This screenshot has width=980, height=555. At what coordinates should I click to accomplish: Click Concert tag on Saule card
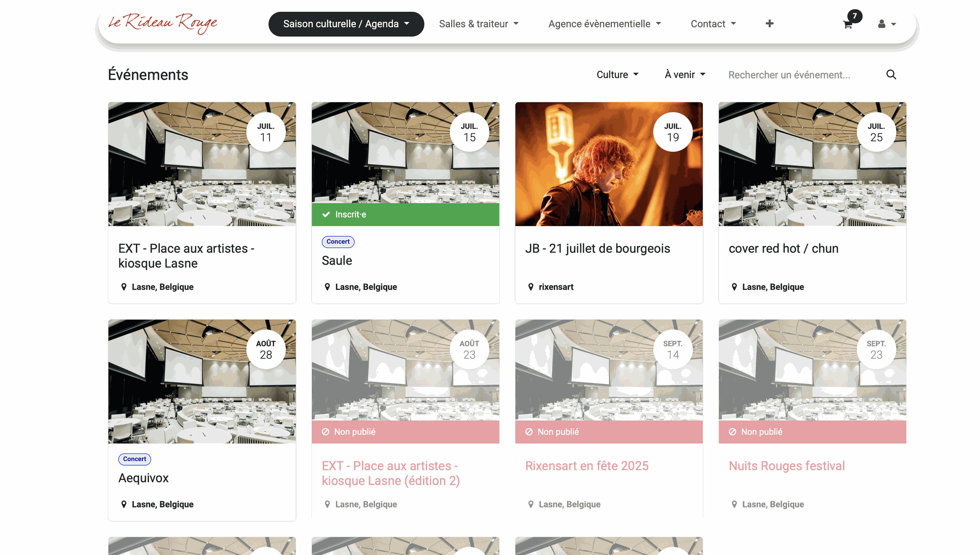tap(338, 242)
